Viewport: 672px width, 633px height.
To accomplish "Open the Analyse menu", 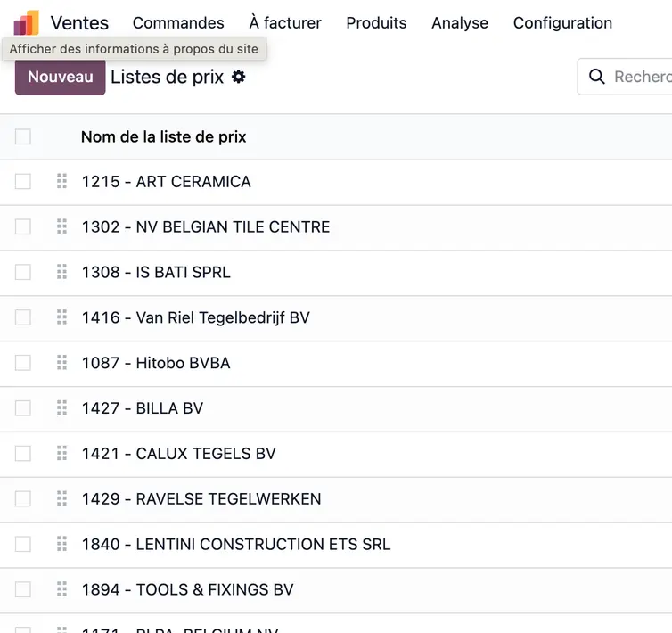I will (x=460, y=23).
